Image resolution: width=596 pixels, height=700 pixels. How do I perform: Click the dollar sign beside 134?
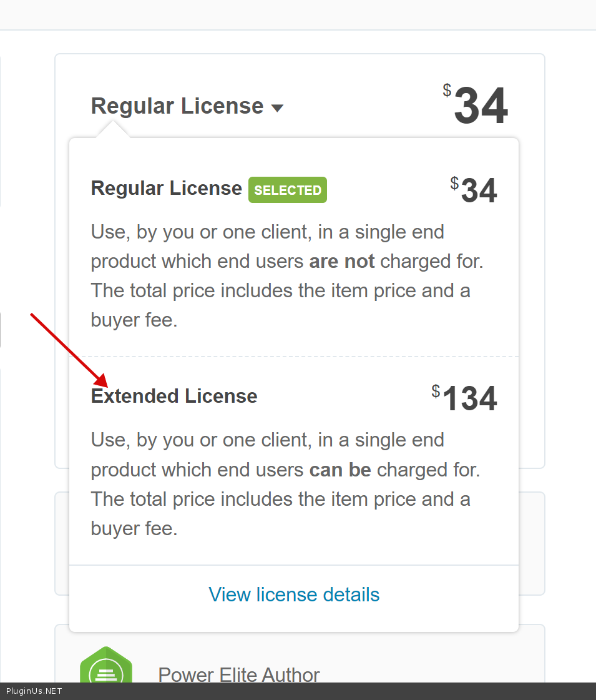[x=436, y=392]
